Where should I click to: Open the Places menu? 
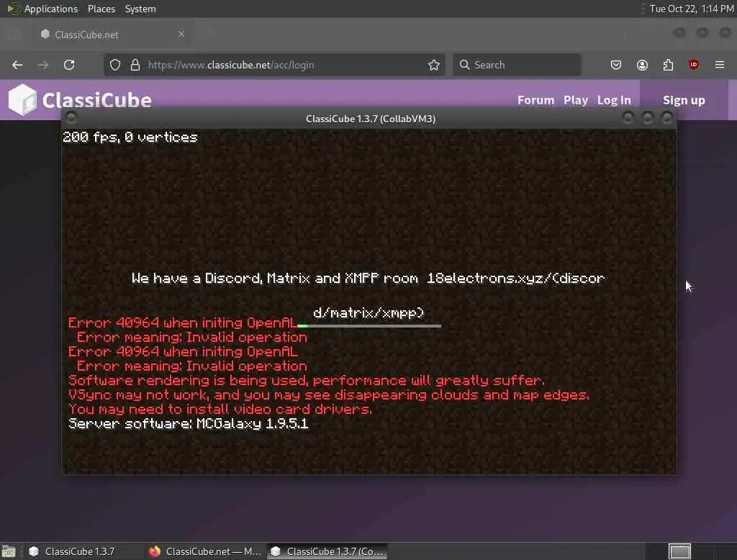[101, 9]
